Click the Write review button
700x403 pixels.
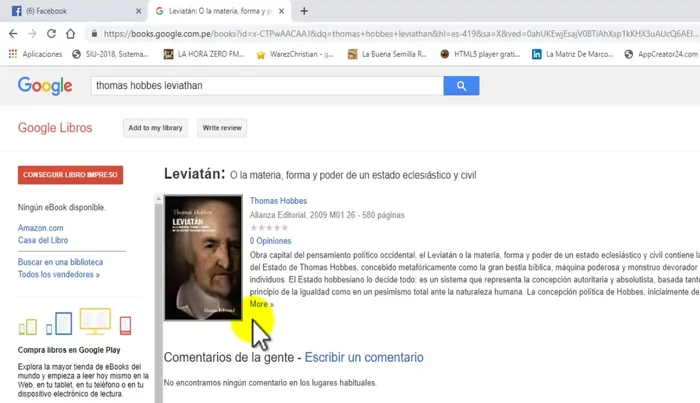tap(222, 128)
